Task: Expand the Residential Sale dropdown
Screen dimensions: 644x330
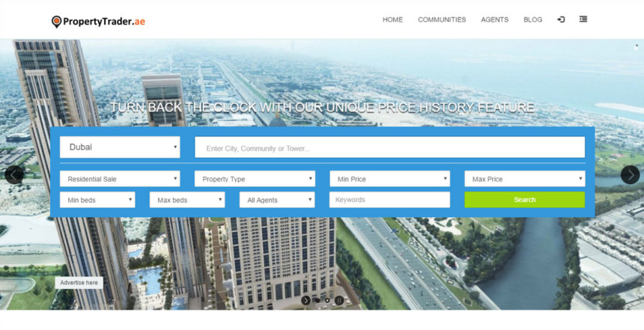Action: point(120,179)
